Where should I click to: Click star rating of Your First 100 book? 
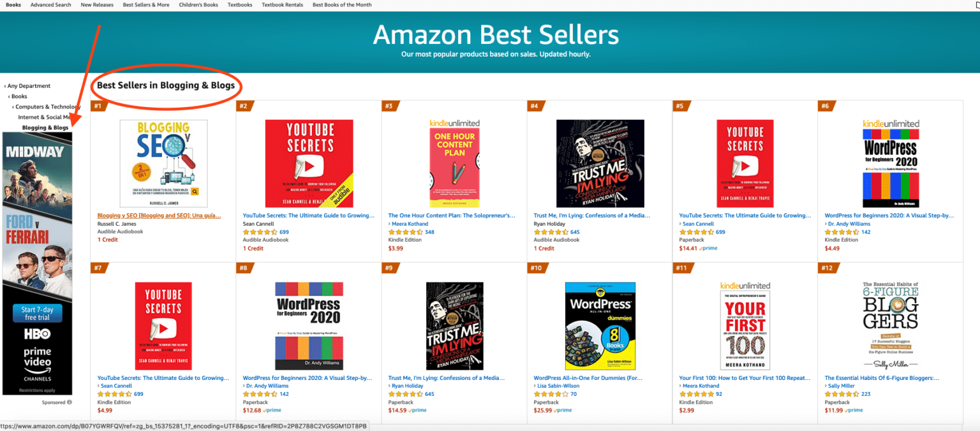[x=696, y=394]
